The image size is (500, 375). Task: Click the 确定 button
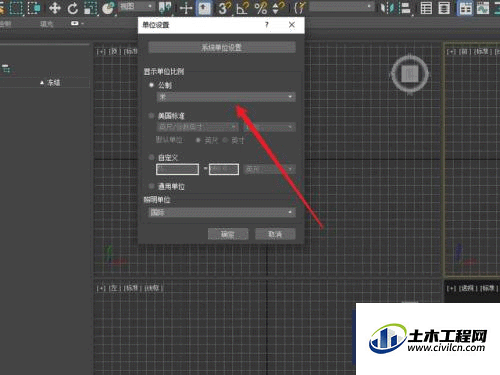point(228,234)
